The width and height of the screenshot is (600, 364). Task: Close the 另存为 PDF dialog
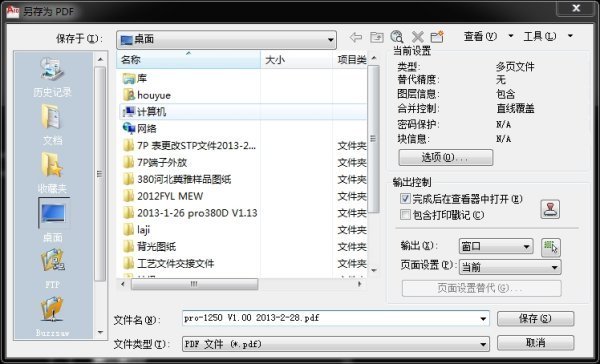(576, 8)
